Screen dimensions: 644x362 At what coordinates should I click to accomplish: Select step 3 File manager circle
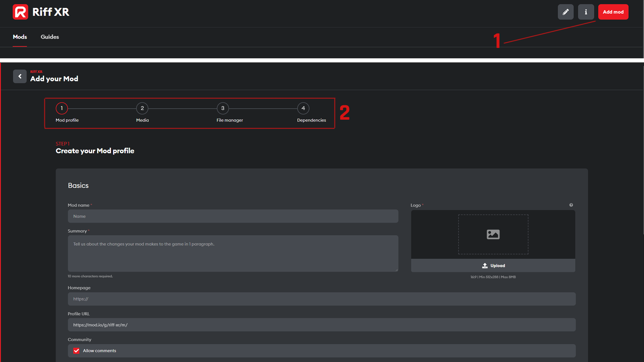click(223, 108)
